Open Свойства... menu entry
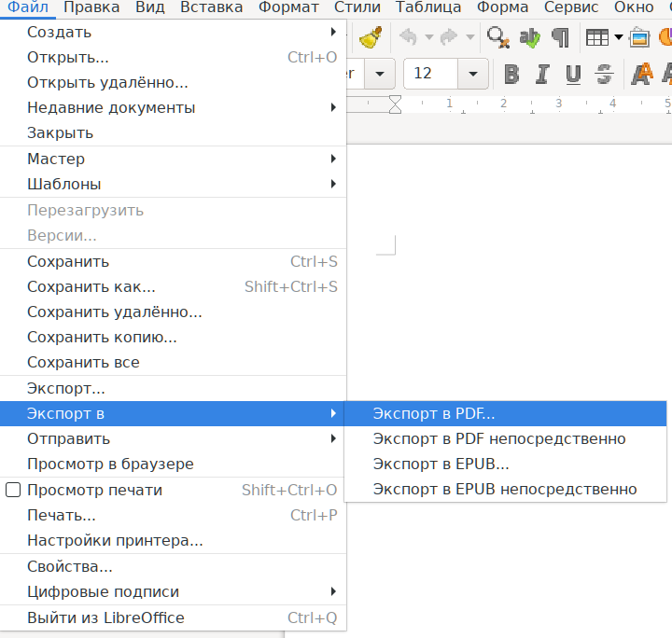The height and width of the screenshot is (638, 672). [174, 566]
